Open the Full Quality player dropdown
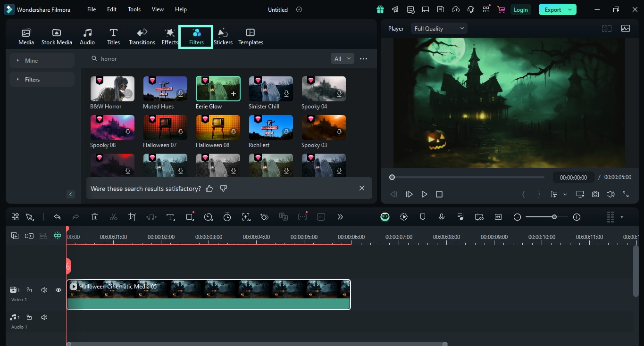Image resolution: width=644 pixels, height=346 pixels. click(x=439, y=28)
